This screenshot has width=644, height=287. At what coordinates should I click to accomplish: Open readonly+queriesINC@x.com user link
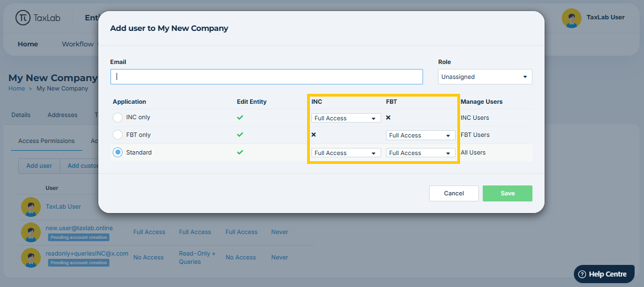(x=87, y=253)
